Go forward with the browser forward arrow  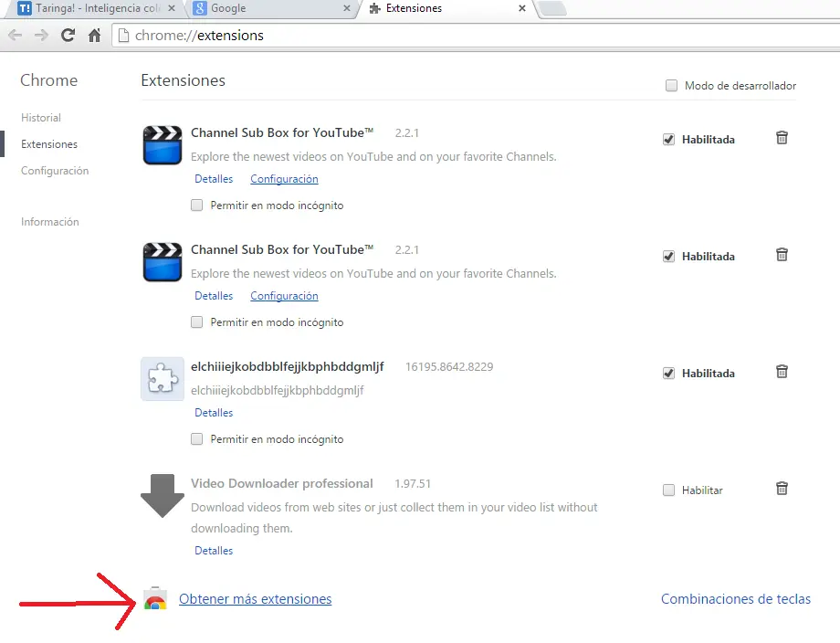click(41, 36)
